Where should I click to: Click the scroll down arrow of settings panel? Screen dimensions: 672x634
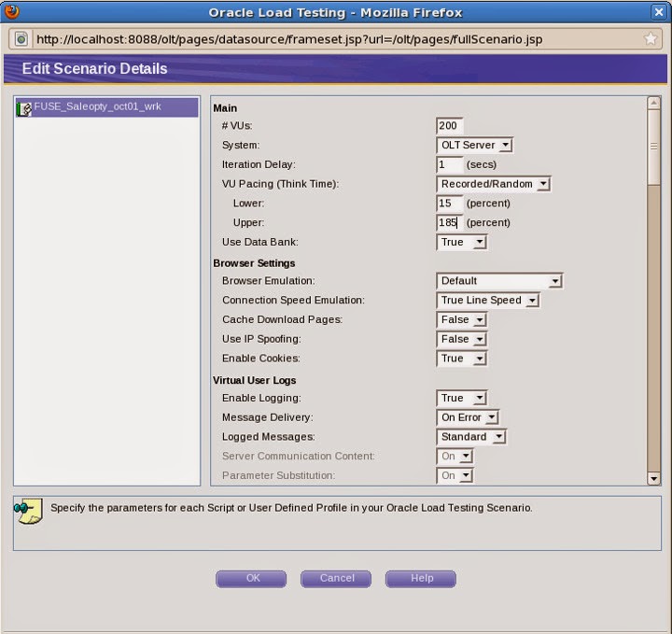[x=654, y=478]
